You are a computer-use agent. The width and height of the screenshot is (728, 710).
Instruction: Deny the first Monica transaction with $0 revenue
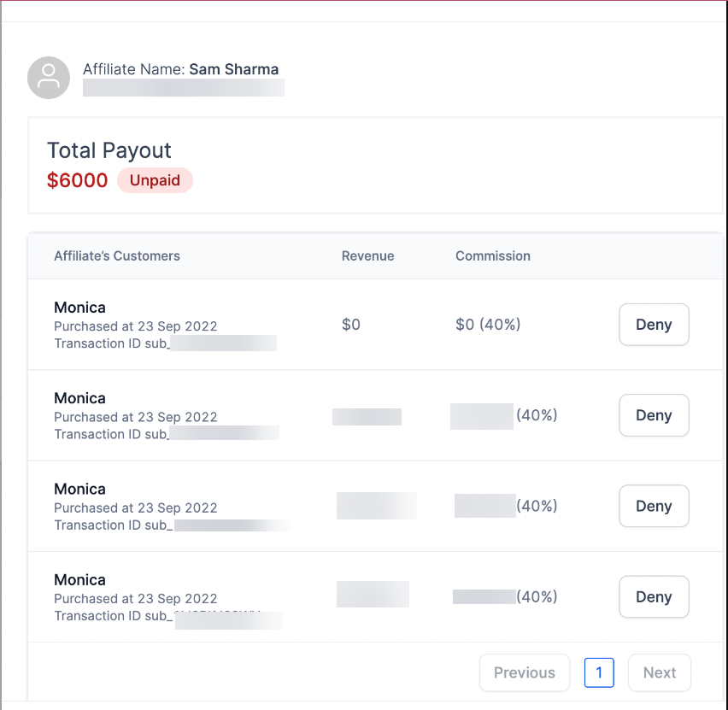tap(654, 325)
